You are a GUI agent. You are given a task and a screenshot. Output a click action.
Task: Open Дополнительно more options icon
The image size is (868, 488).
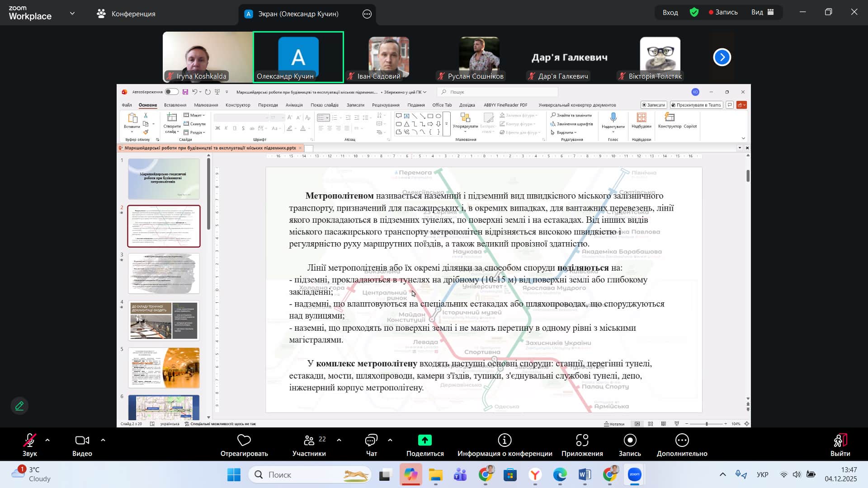click(x=682, y=440)
